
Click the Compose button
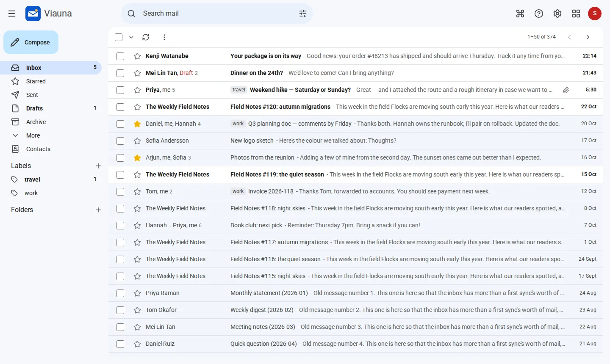pos(31,42)
